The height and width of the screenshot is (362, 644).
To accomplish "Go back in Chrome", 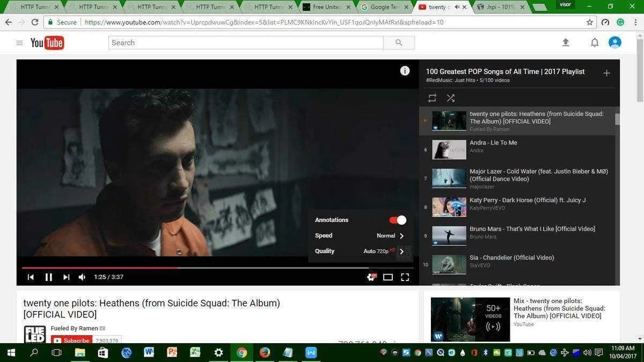I will (9, 23).
